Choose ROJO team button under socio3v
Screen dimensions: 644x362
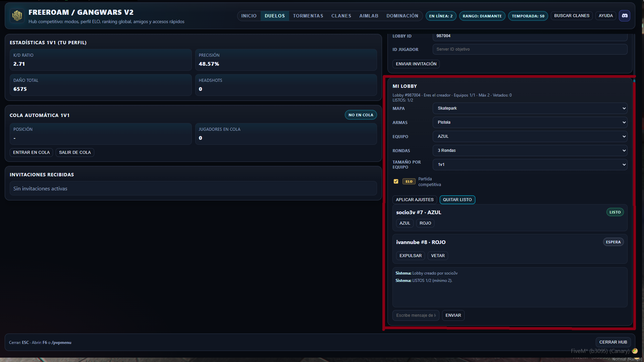pyautogui.click(x=425, y=223)
